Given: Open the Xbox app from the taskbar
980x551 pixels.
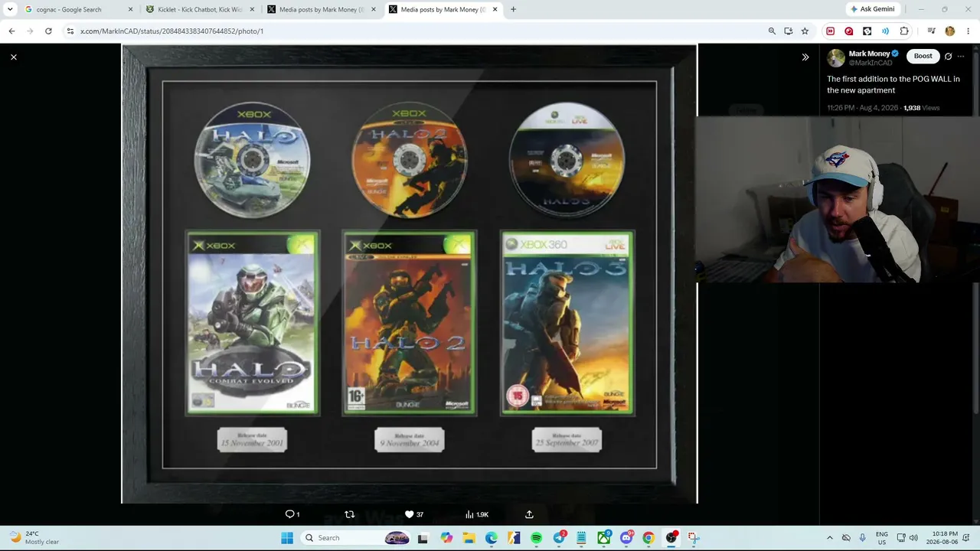Looking at the screenshot, I should coord(604,538).
